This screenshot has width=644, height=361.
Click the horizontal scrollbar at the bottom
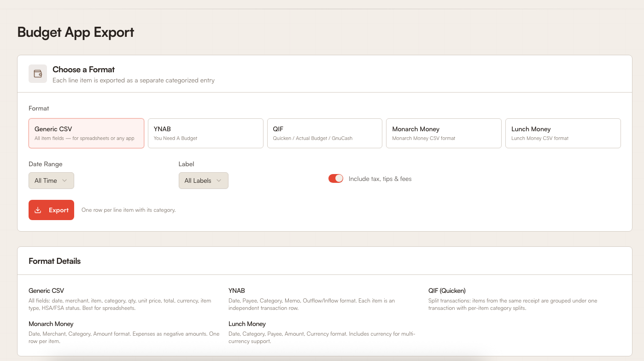322,359
